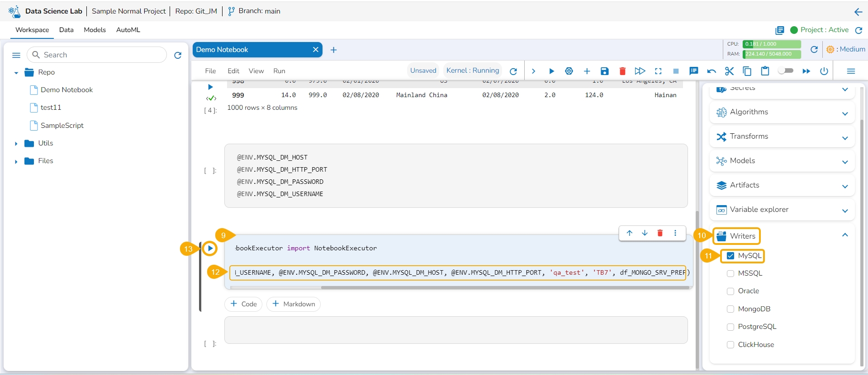Move the cell up with arrow icon
Screen dimensions: 868x375
[629, 233]
